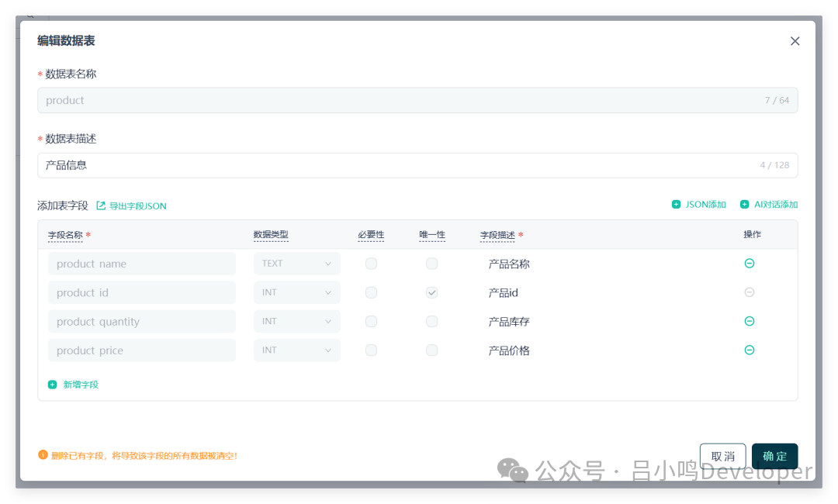The height and width of the screenshot is (504, 838).
Task: Click the 导出字段JSON export icon
Action: click(x=100, y=205)
